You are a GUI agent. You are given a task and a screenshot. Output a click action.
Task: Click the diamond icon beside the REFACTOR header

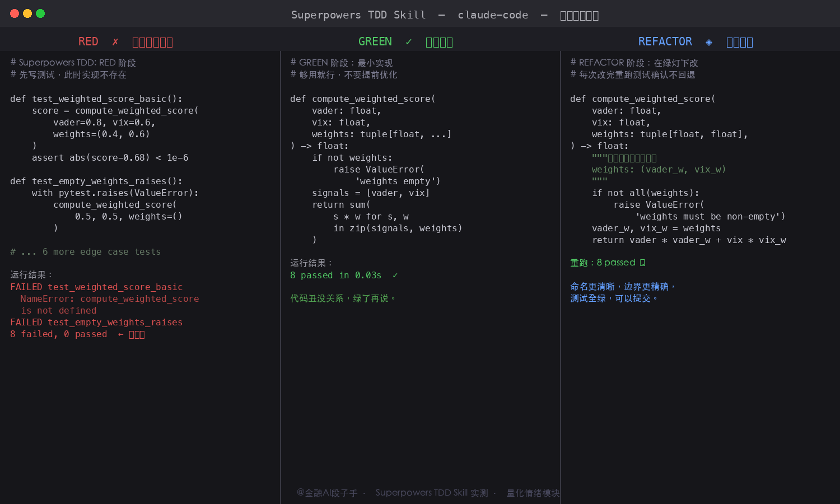coord(709,42)
